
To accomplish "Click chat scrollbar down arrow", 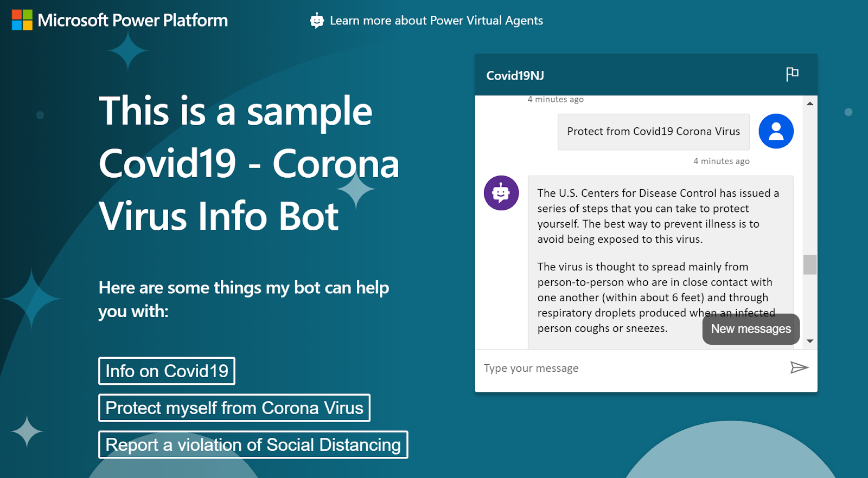I will tap(810, 341).
